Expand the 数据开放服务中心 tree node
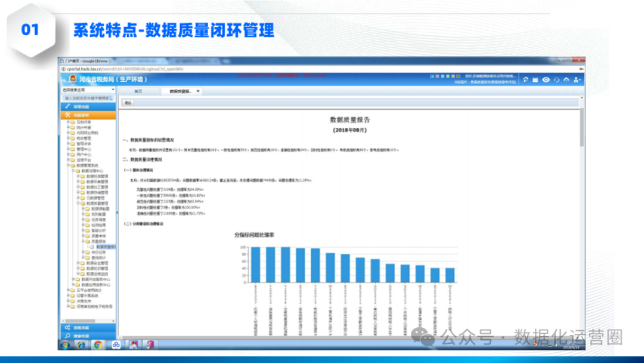The width and height of the screenshot is (644, 363). (x=73, y=279)
